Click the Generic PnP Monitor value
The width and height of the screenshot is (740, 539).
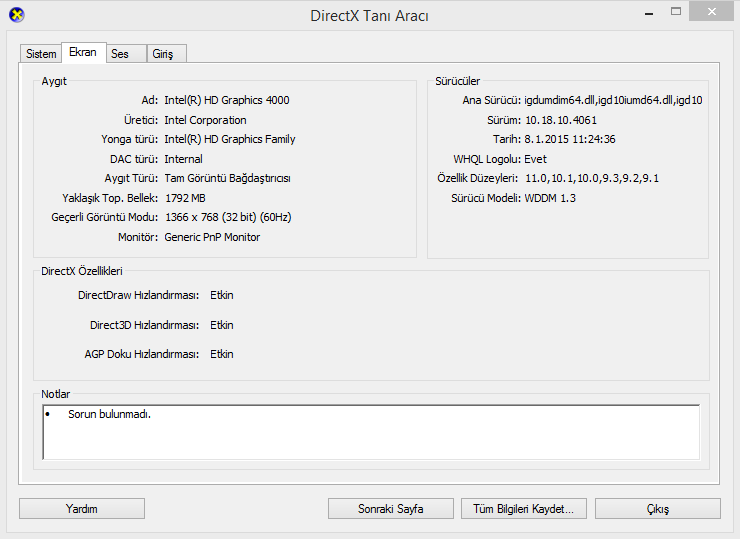(x=212, y=237)
